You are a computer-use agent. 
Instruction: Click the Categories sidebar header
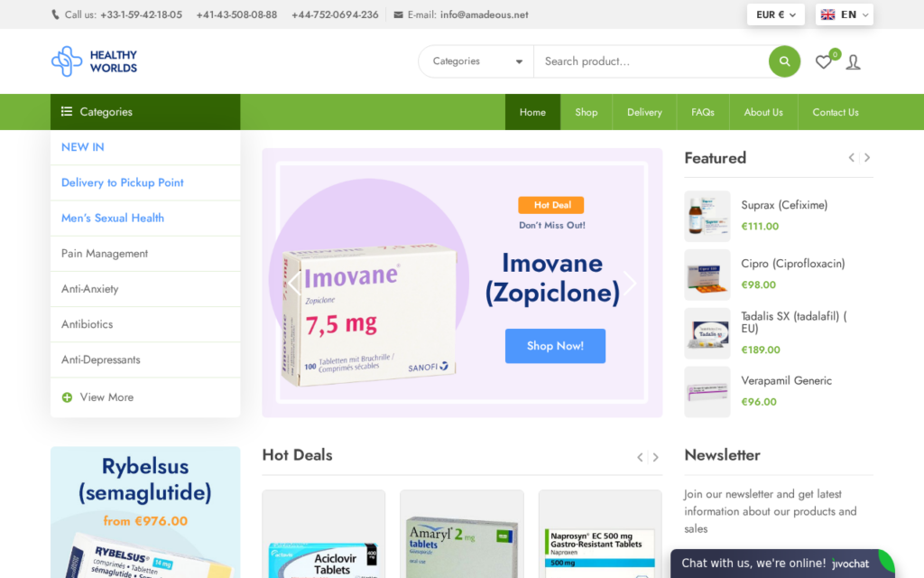click(145, 112)
